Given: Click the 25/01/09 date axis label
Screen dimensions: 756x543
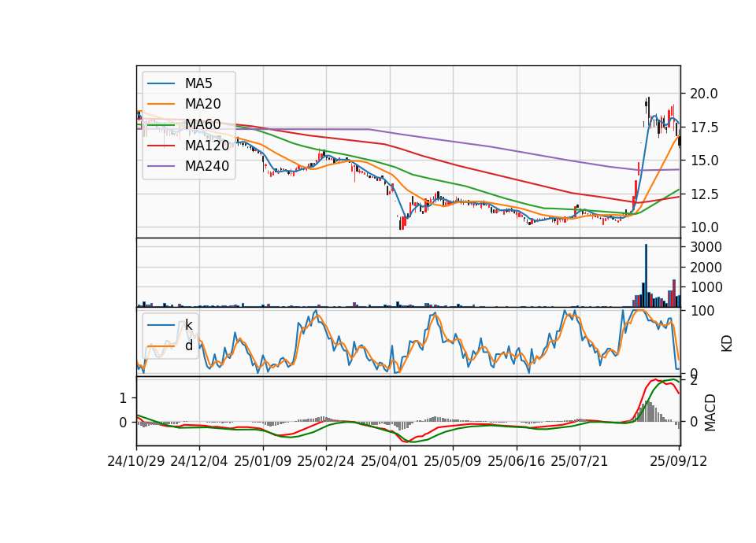Looking at the screenshot, I should click(263, 461).
